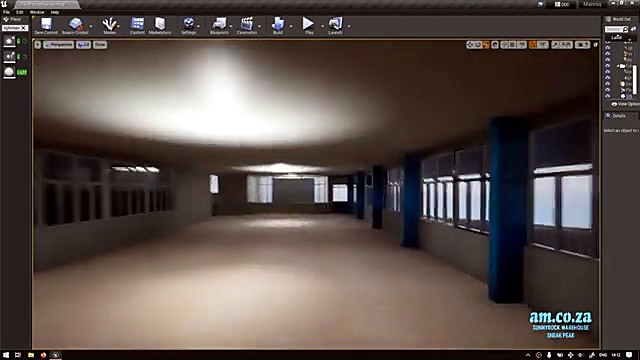Select the sphere item in Place results

coord(9,72)
